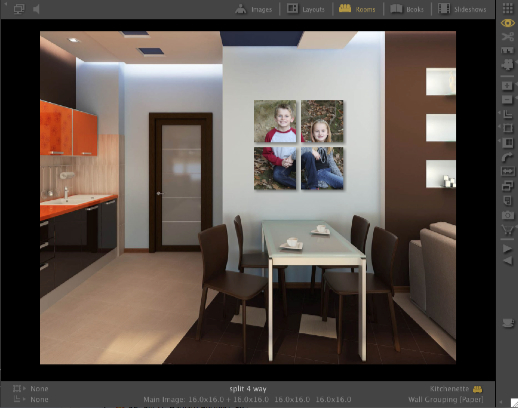Switch to the Slideshows tab
Image resolution: width=518 pixels, height=408 pixels.
pyautogui.click(x=462, y=9)
